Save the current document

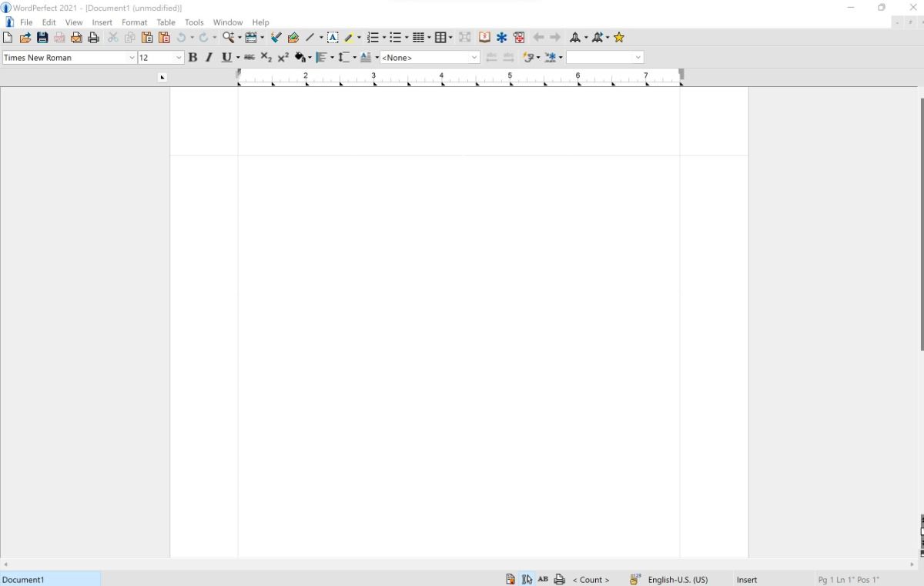(x=42, y=37)
